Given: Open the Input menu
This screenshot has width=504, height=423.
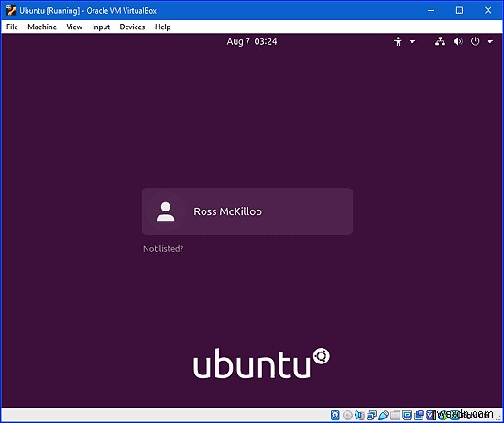Looking at the screenshot, I should (101, 27).
